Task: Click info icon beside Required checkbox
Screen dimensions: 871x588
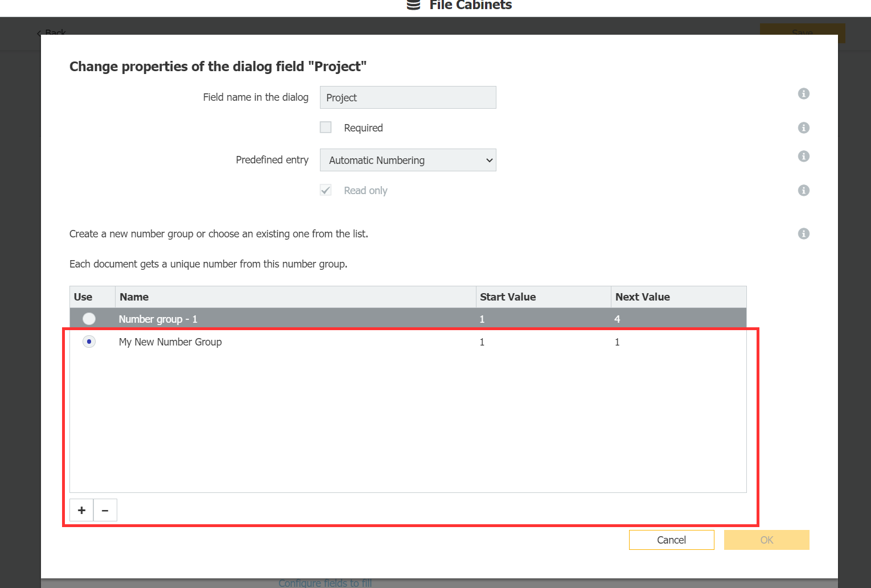Action: 803,128
